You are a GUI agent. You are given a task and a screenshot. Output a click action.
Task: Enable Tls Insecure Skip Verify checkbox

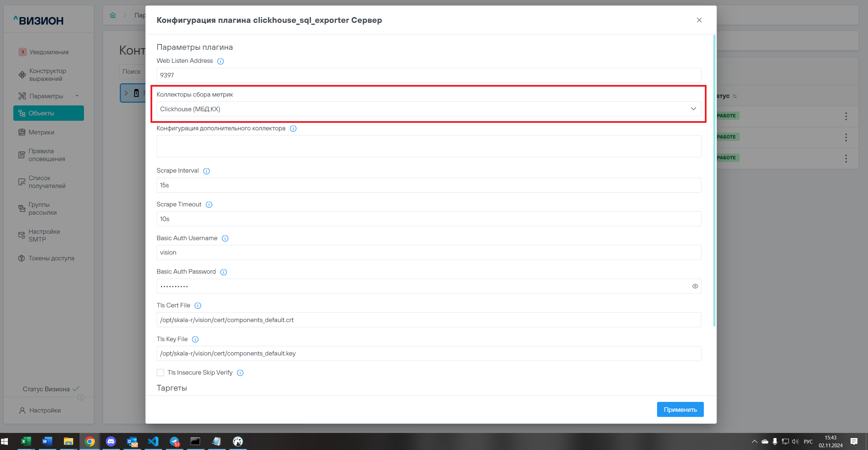(x=160, y=373)
